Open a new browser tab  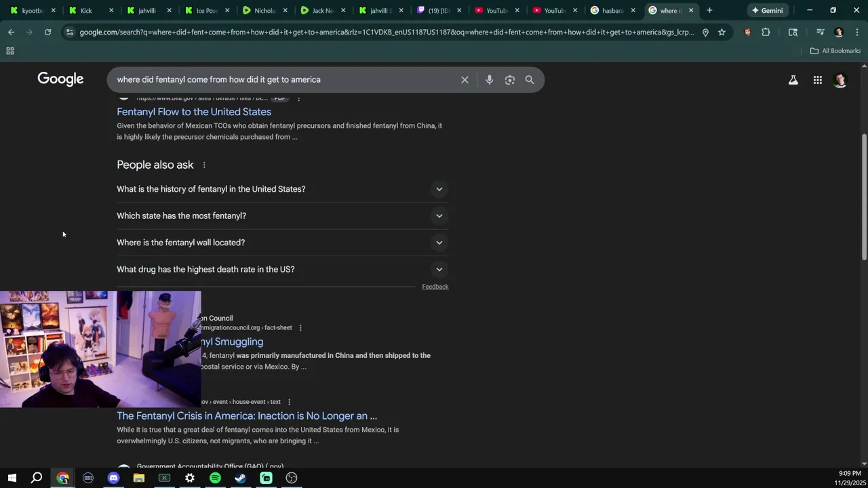click(x=709, y=10)
